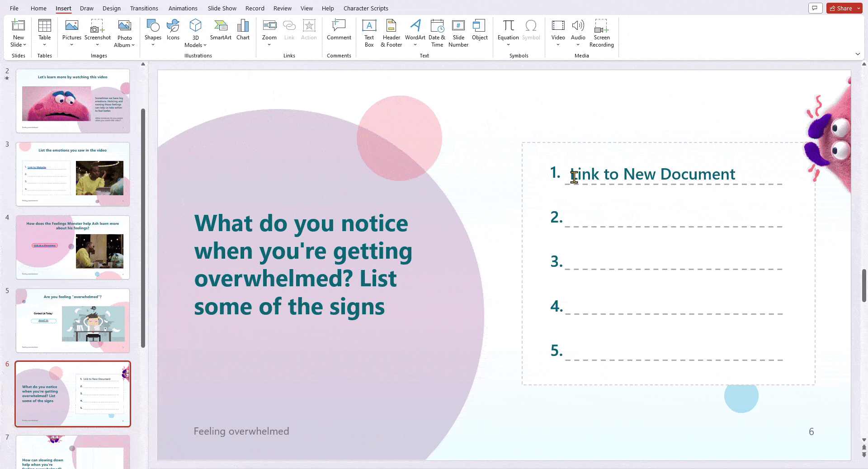Insert a Chart
Image resolution: width=868 pixels, height=469 pixels.
click(x=243, y=32)
